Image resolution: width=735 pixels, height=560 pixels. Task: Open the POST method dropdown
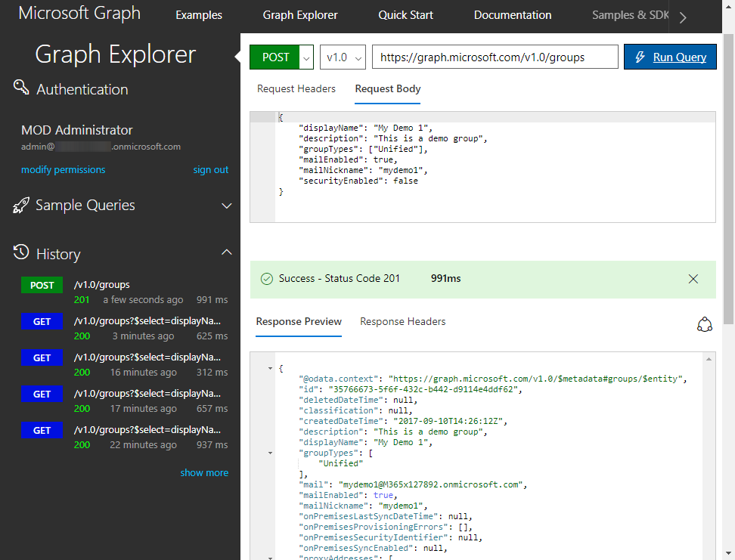[306, 57]
